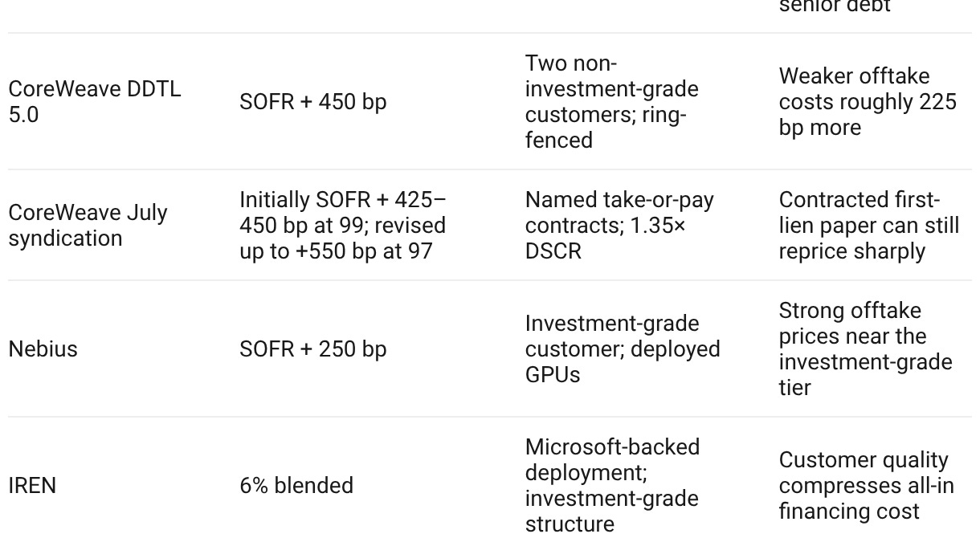Select the CoreWeave July syndication row label
This screenshot has height=538, width=980.
[88, 225]
